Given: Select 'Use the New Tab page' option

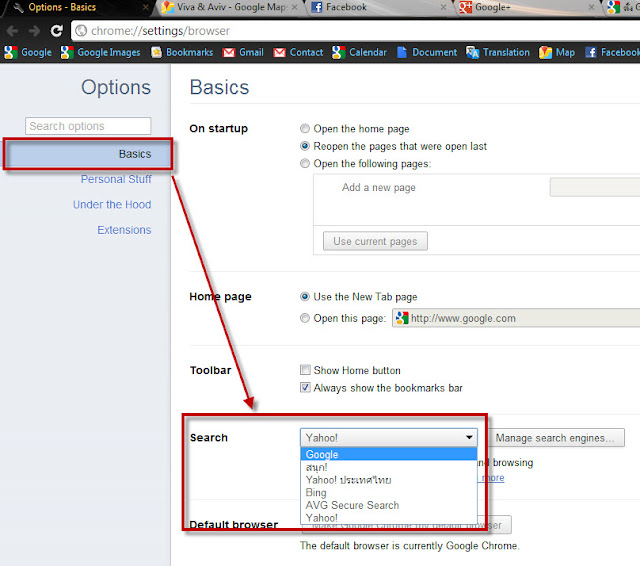Looking at the screenshot, I should coord(305,296).
